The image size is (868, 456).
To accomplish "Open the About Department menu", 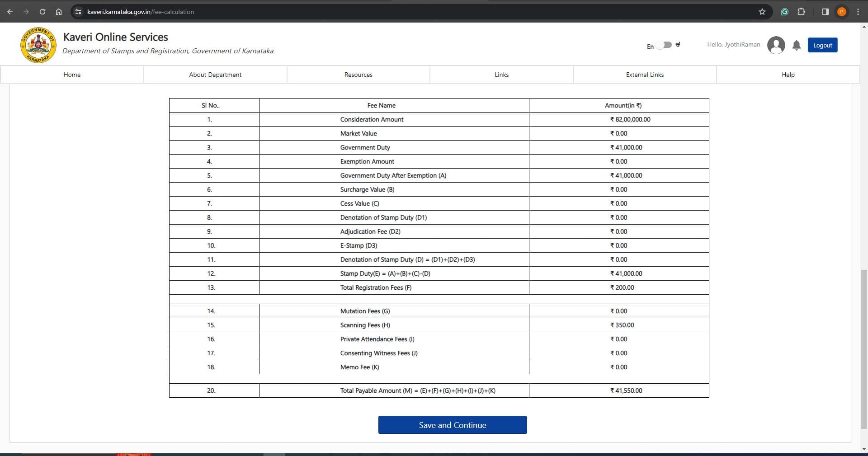I will pos(215,75).
